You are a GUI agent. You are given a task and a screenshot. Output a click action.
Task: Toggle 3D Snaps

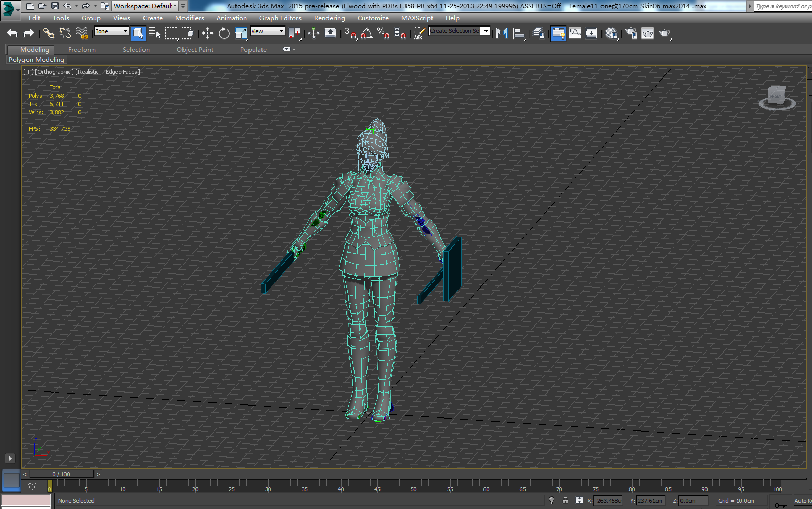point(350,33)
